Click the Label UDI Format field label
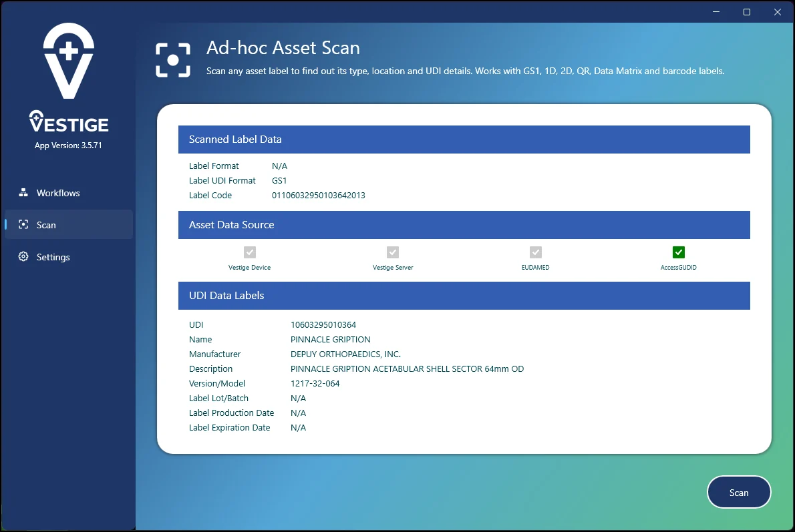795x532 pixels. click(x=222, y=180)
